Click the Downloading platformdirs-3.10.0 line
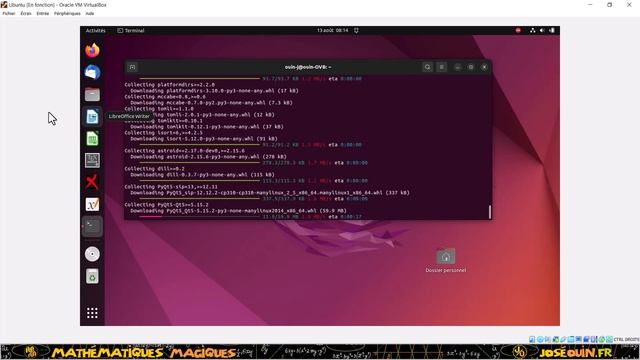The width and height of the screenshot is (640, 360). (214, 91)
